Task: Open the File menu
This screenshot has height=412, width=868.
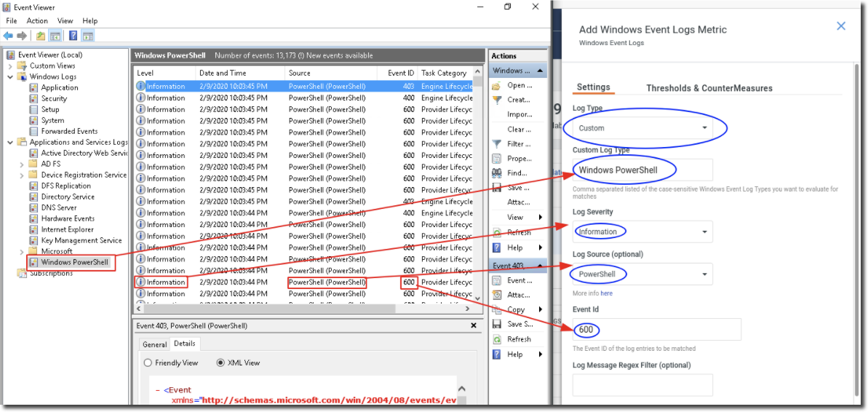Action: [12, 20]
